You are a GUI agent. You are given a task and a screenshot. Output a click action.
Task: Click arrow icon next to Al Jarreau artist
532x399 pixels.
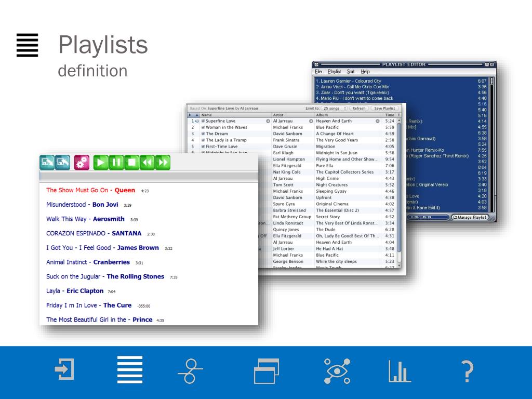pos(311,121)
